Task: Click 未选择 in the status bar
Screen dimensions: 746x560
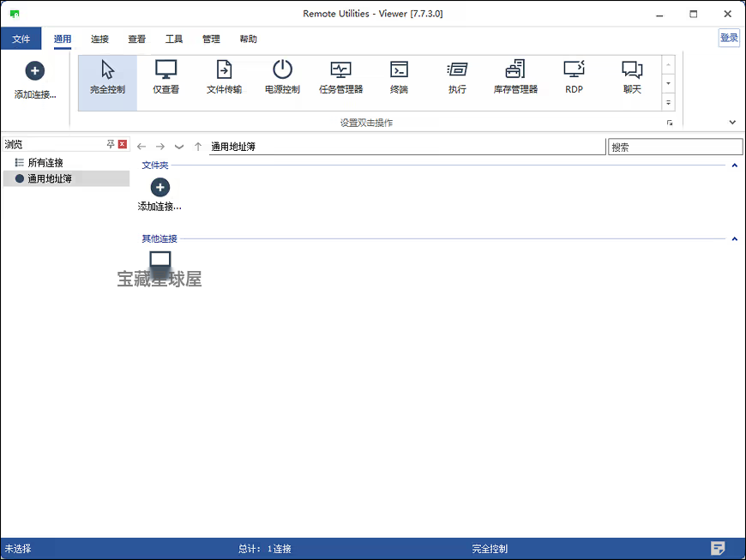Action: tap(18, 549)
